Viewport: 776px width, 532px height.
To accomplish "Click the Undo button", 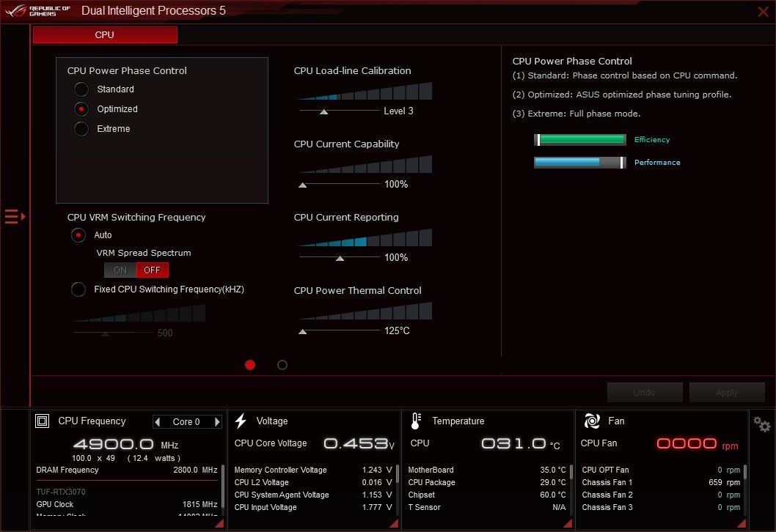I will (x=645, y=392).
